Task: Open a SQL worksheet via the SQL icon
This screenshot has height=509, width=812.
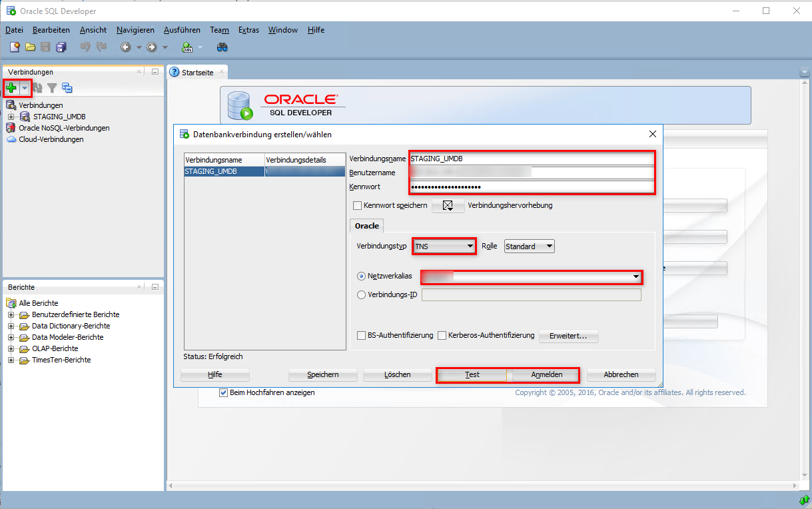Action: click(x=189, y=47)
